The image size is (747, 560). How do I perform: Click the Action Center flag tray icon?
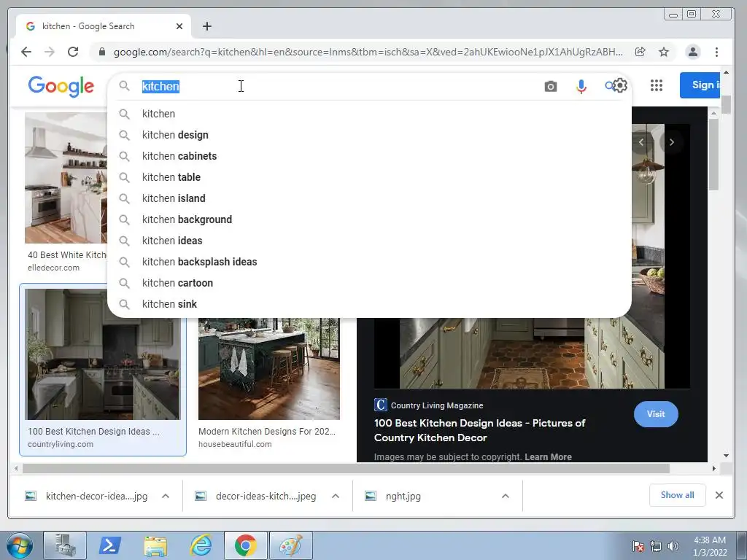[638, 546]
